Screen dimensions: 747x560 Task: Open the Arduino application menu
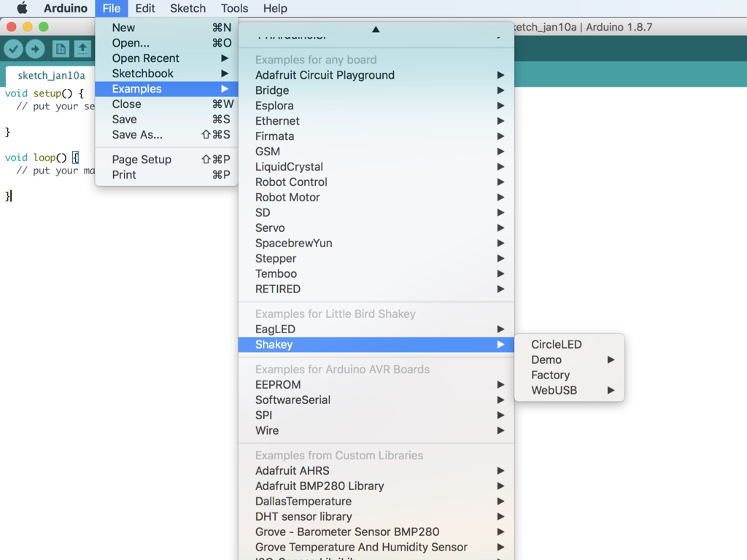(66, 8)
